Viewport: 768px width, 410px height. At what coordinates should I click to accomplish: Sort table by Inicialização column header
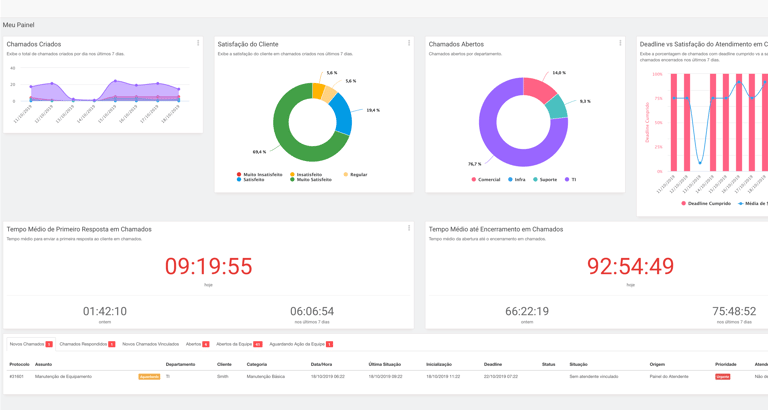[x=439, y=364]
